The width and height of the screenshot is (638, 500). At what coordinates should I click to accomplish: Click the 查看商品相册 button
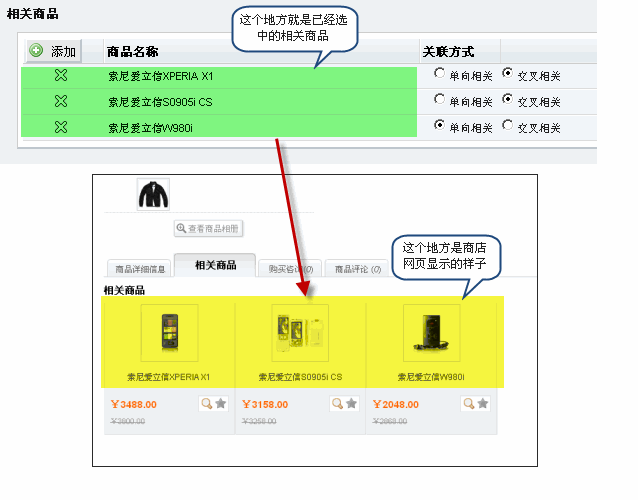pos(208,229)
